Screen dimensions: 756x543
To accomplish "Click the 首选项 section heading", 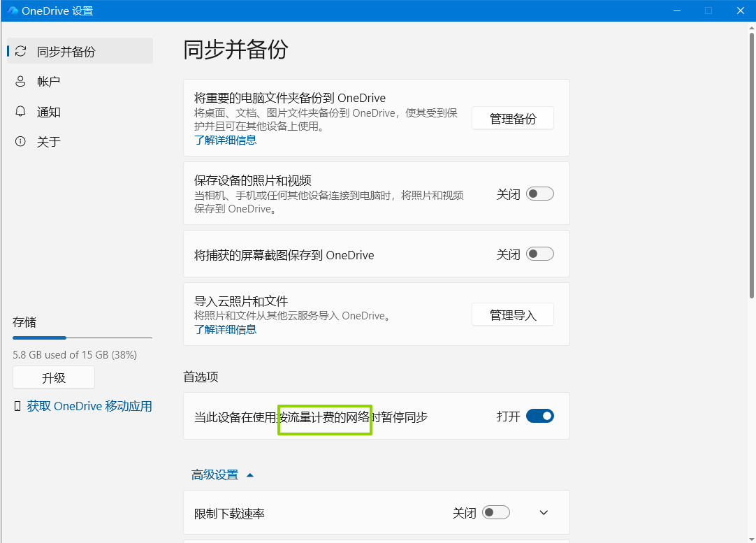I will [201, 377].
